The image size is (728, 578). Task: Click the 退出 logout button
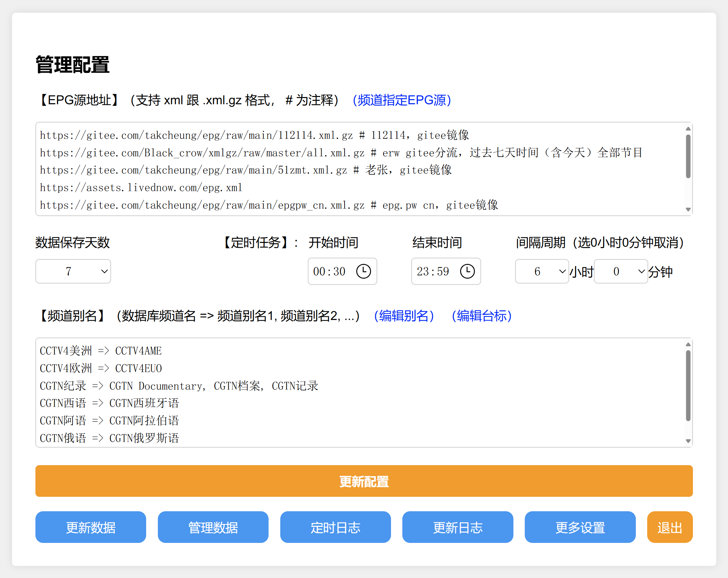[670, 527]
